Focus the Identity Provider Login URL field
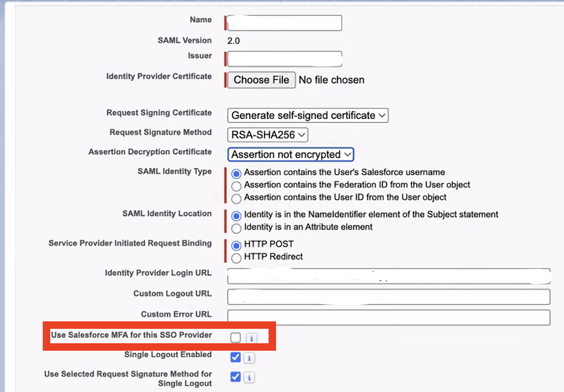The height and width of the screenshot is (392, 564). tap(389, 276)
